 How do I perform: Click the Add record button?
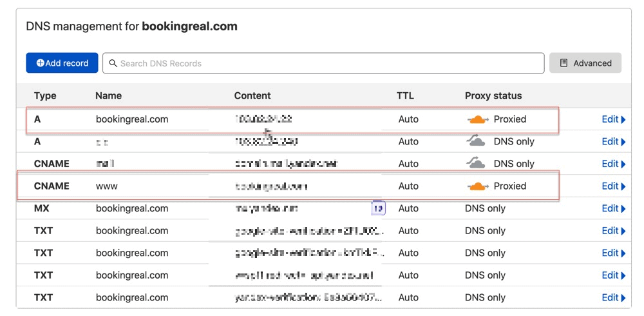point(62,63)
